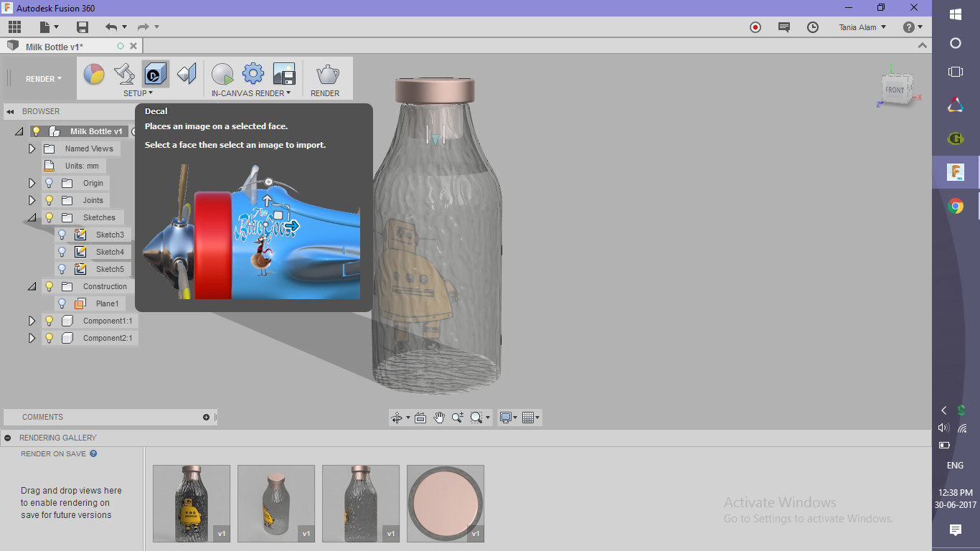Open Grid and Snaps icon
The width and height of the screenshot is (980, 551).
529,418
